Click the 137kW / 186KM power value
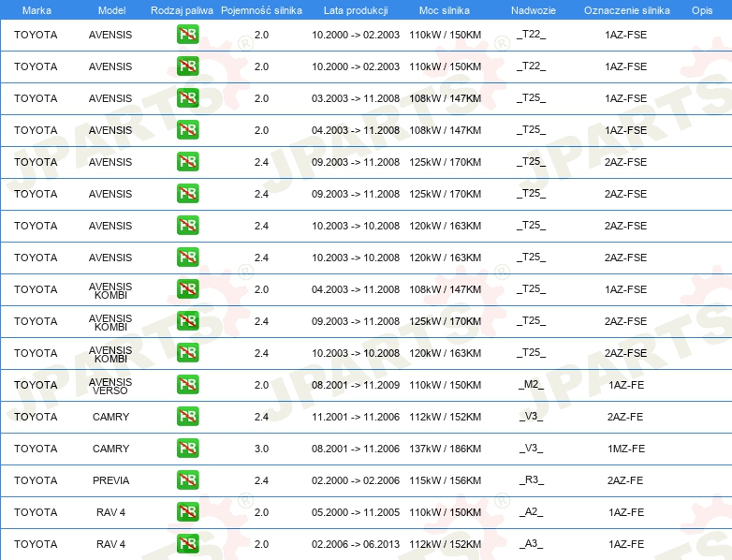This screenshot has width=732, height=560. coord(445,449)
